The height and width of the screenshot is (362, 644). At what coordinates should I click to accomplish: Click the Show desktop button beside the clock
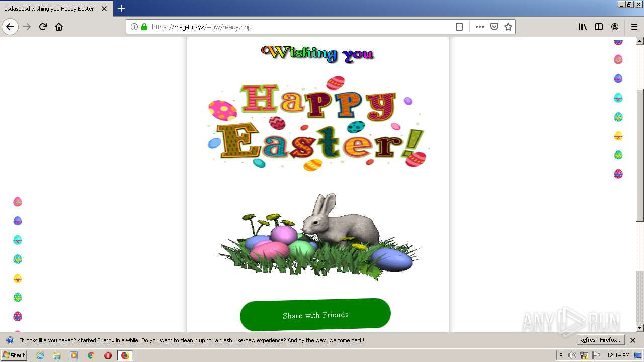(x=638, y=355)
